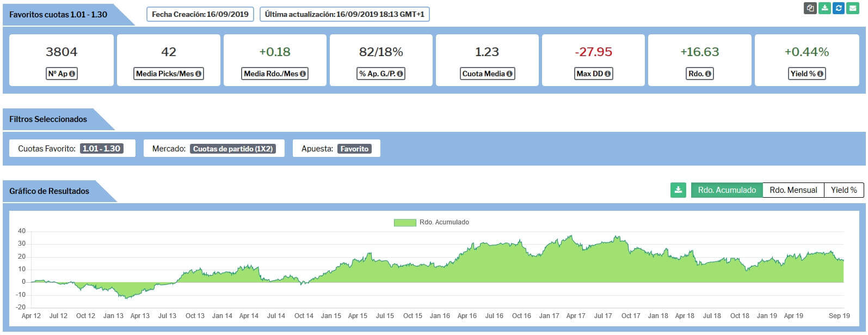
Task: Click the Oct 14 label on the chart x-axis
Action: (x=304, y=316)
